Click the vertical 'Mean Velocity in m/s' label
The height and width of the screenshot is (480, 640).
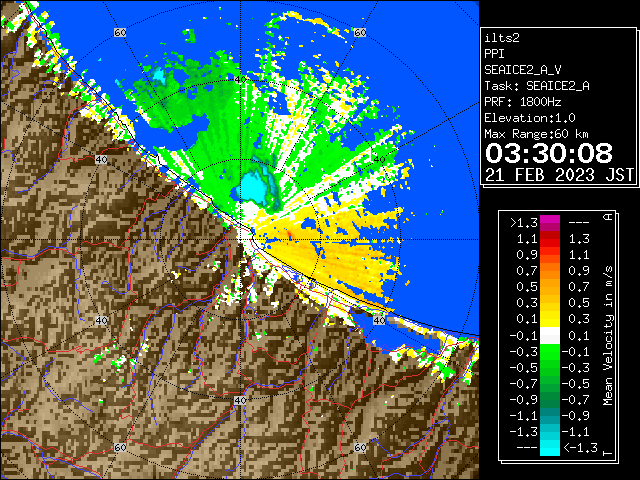tap(608, 336)
